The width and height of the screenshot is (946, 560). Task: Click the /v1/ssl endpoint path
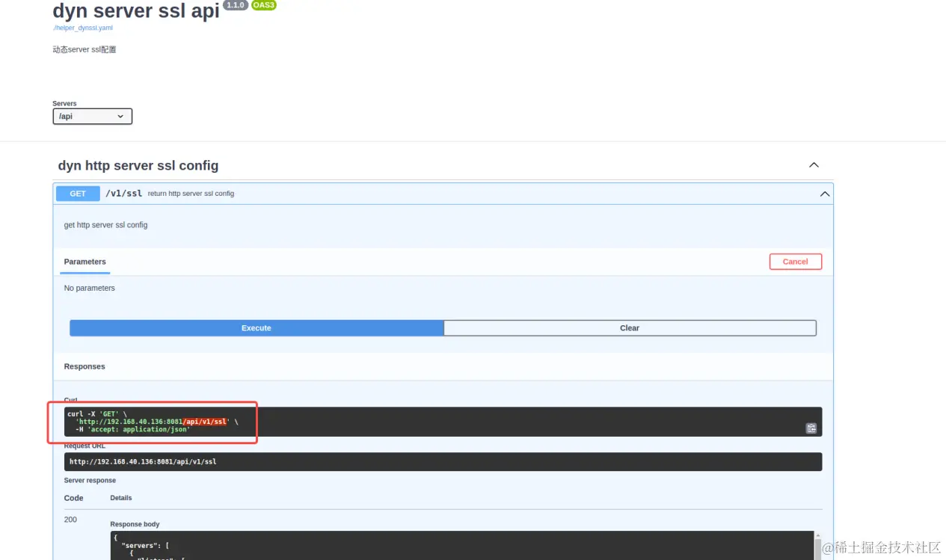pyautogui.click(x=123, y=194)
